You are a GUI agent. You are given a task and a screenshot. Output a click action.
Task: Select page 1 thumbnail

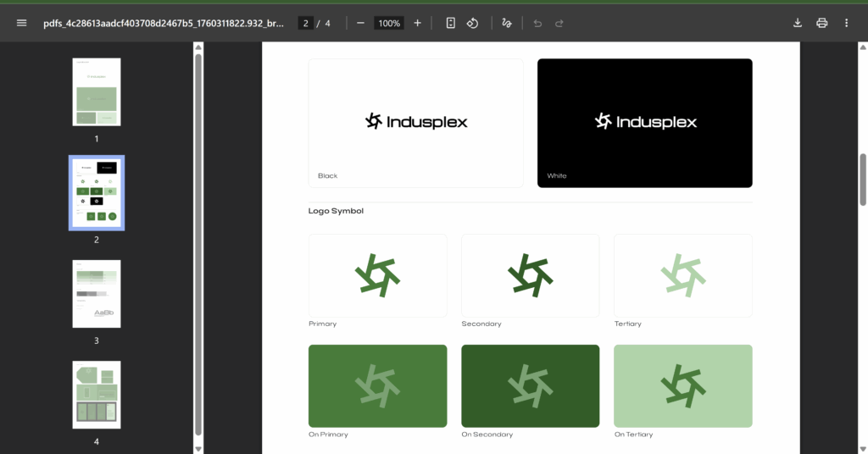[x=97, y=91]
